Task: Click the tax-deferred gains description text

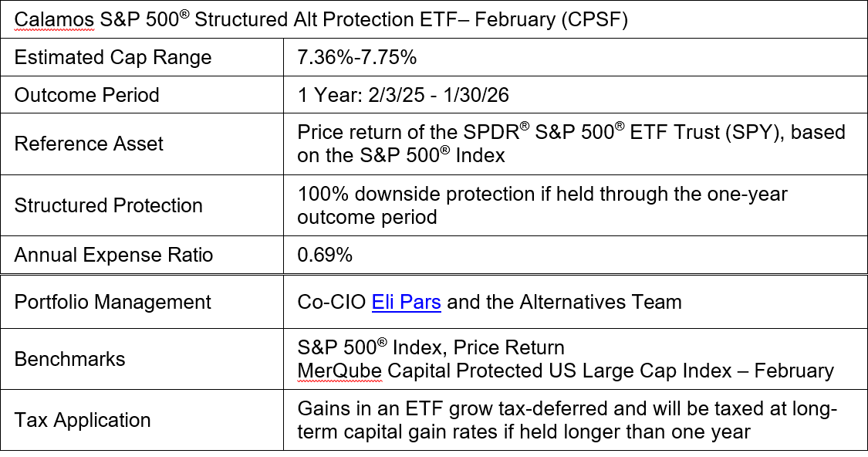Action: tap(567, 420)
